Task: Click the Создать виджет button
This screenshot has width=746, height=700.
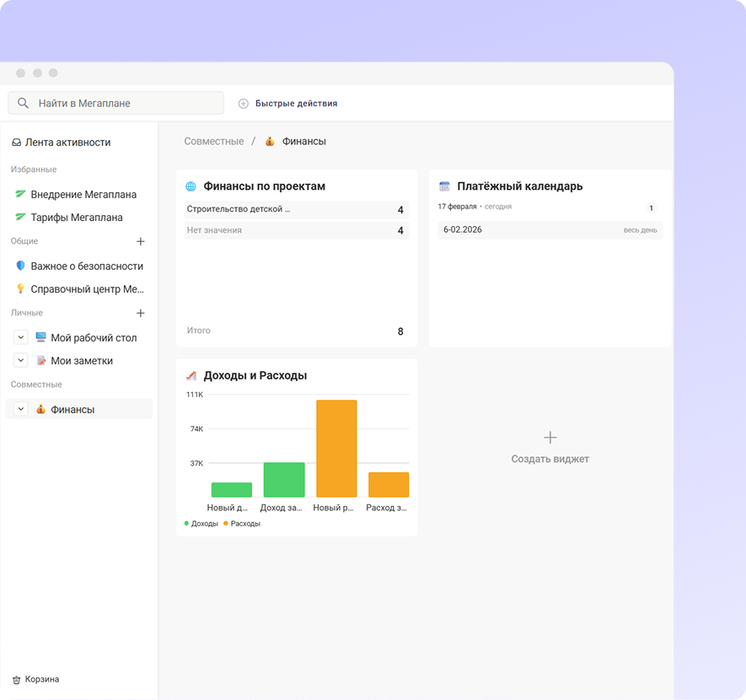Action: click(x=550, y=448)
